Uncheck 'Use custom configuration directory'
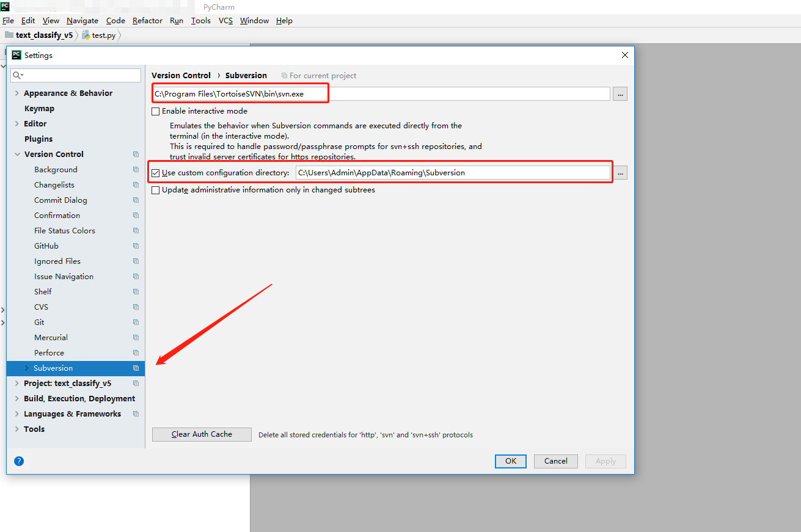Screen dimensions: 801x532 pyautogui.click(x=155, y=172)
